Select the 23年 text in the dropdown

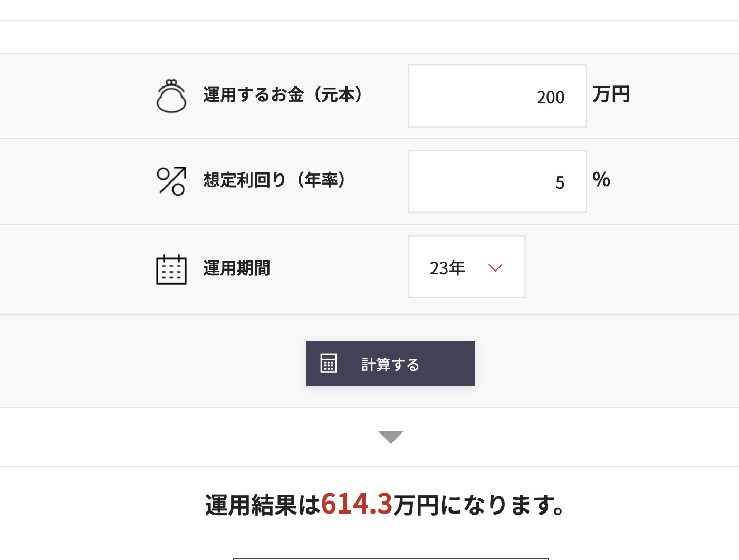click(447, 268)
